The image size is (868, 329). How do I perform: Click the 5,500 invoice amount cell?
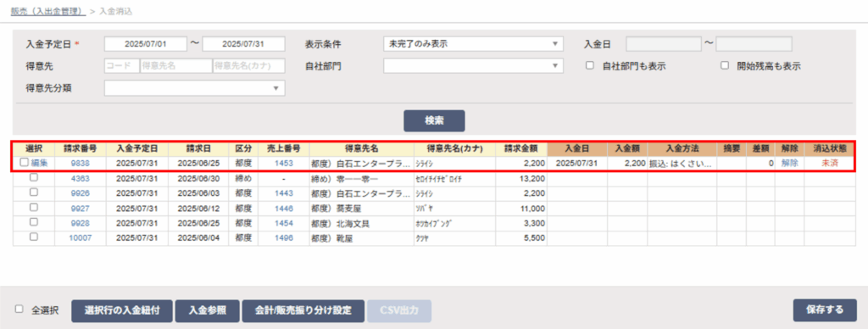point(521,238)
